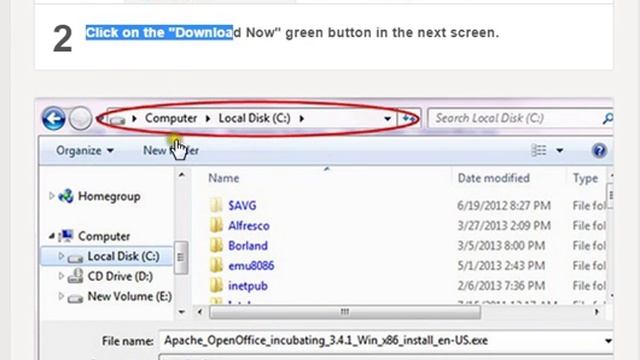Viewport: 640px width, 360px height.
Task: Click the change view icon
Action: tap(539, 151)
